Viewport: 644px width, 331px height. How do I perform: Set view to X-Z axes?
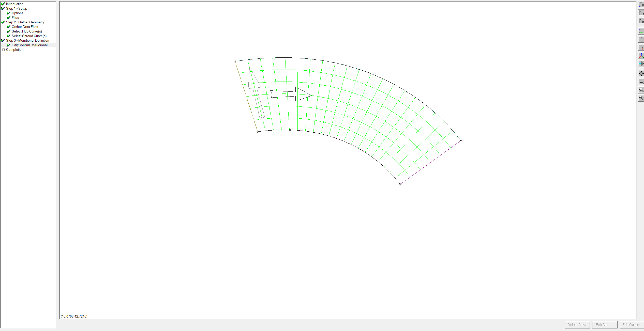tap(641, 39)
